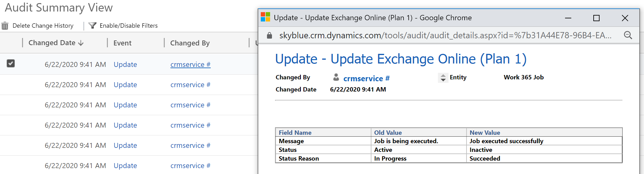Click the 'Status Reason' field name cell

pyautogui.click(x=323, y=158)
